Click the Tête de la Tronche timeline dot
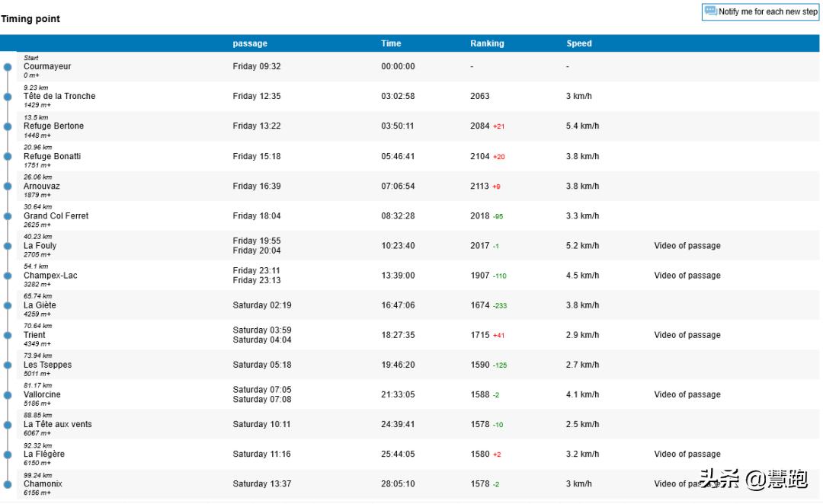The height and width of the screenshot is (504, 823). point(8,97)
